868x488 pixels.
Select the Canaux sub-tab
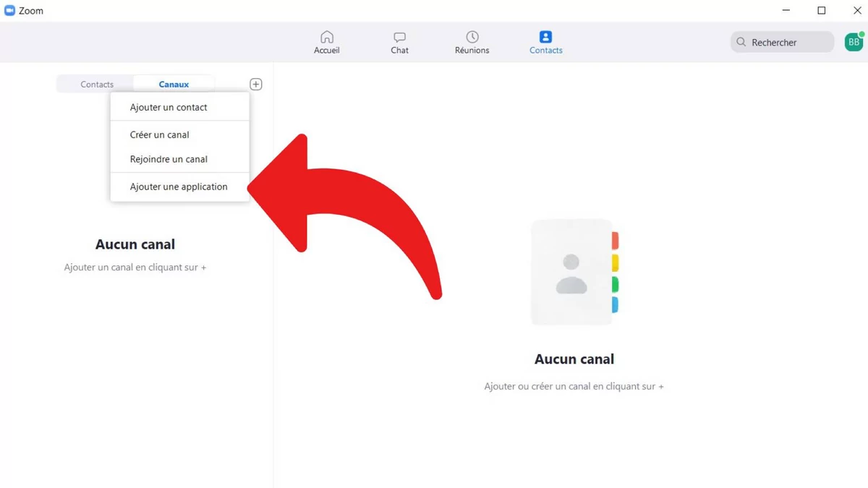(174, 85)
